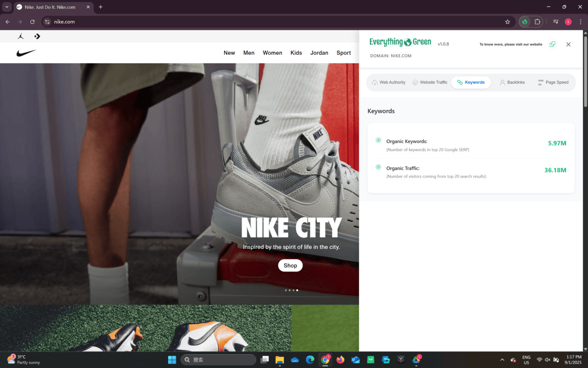Open the media control icon in toolbar
The height and width of the screenshot is (368, 588).
(x=556, y=22)
